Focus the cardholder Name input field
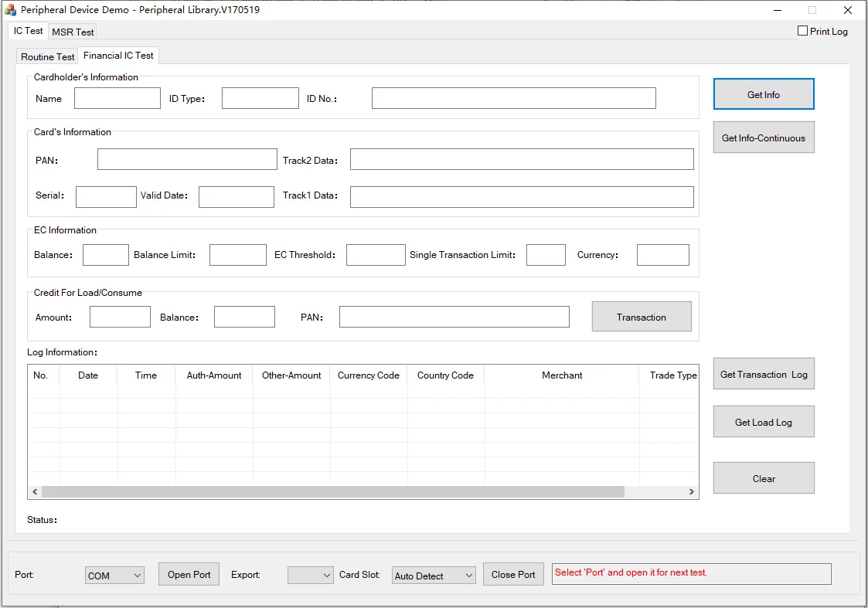The image size is (868, 608). coord(117,99)
